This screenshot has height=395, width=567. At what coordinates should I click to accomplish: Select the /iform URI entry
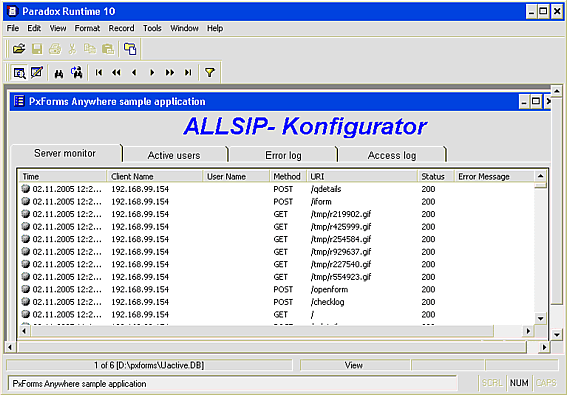click(321, 201)
